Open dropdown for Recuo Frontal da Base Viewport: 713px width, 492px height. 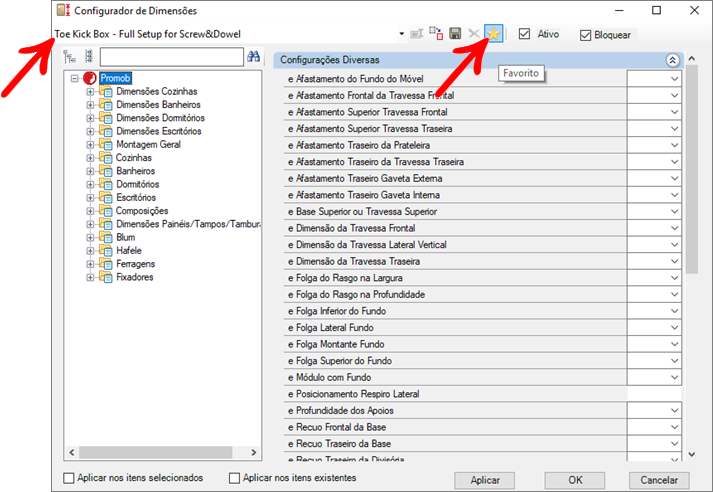674,427
